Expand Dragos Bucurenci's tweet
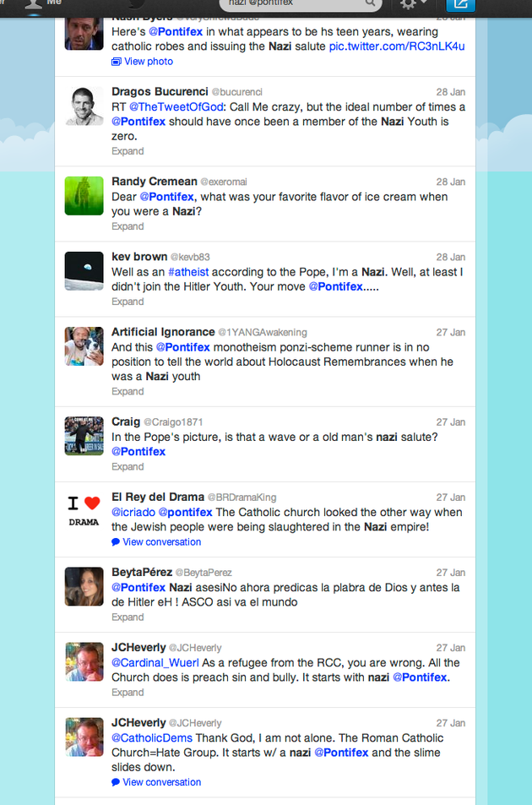 [x=128, y=151]
